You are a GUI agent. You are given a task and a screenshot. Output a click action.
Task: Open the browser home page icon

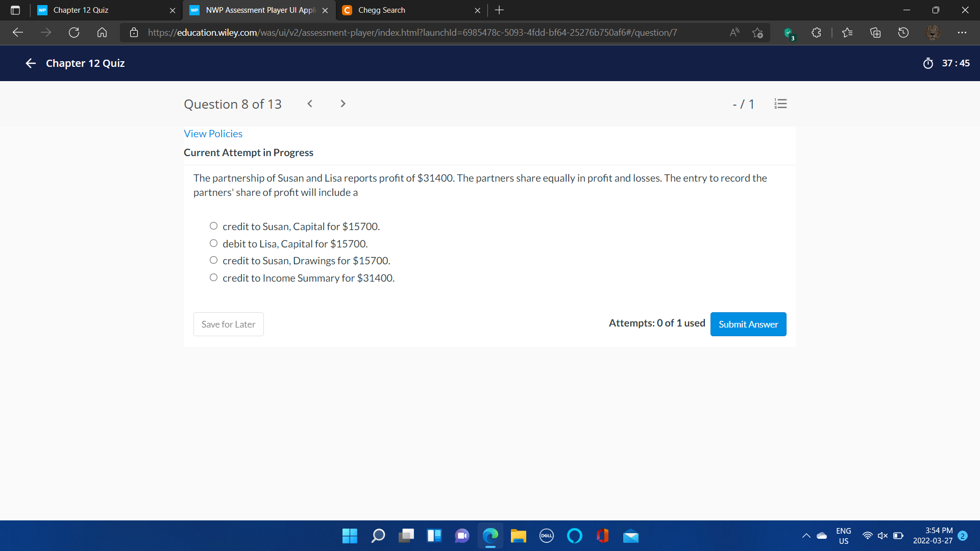[102, 33]
